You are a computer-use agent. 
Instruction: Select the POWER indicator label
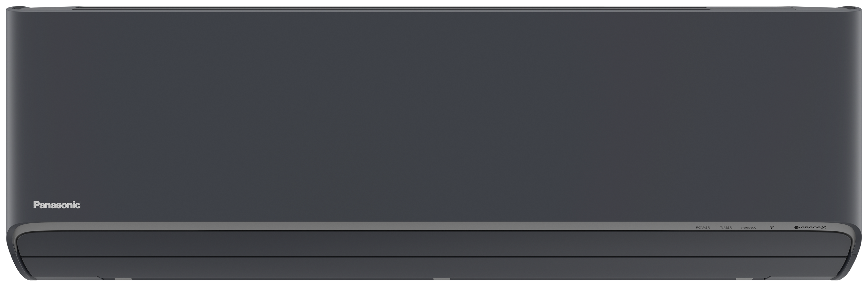pos(703,228)
